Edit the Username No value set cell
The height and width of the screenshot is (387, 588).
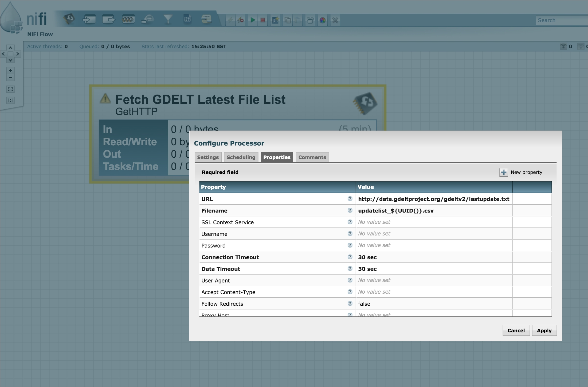(434, 234)
